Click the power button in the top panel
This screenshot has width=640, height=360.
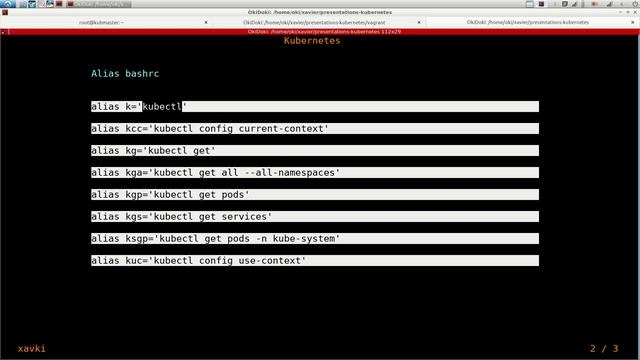pos(635,4)
